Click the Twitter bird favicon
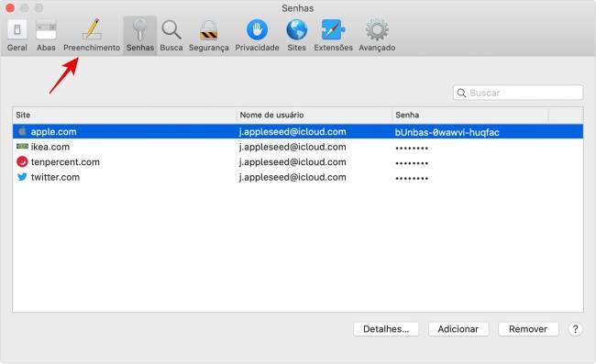596x364 pixels. [22, 177]
